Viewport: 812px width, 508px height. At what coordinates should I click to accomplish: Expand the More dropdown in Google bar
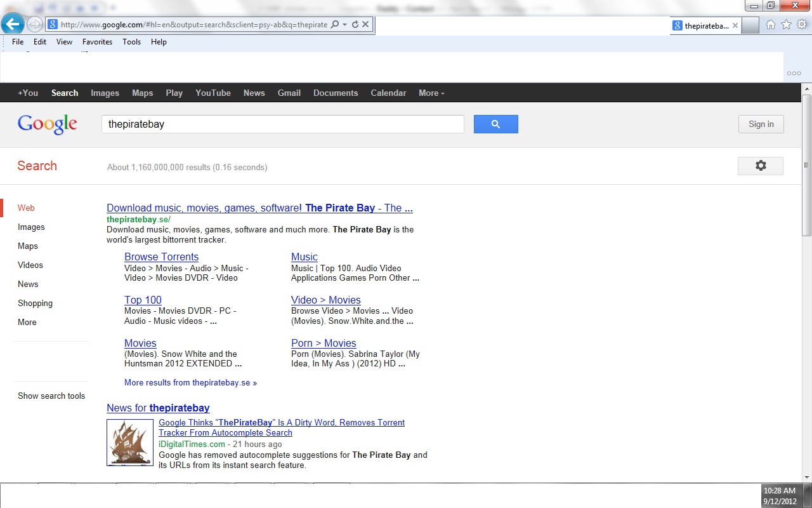click(431, 93)
